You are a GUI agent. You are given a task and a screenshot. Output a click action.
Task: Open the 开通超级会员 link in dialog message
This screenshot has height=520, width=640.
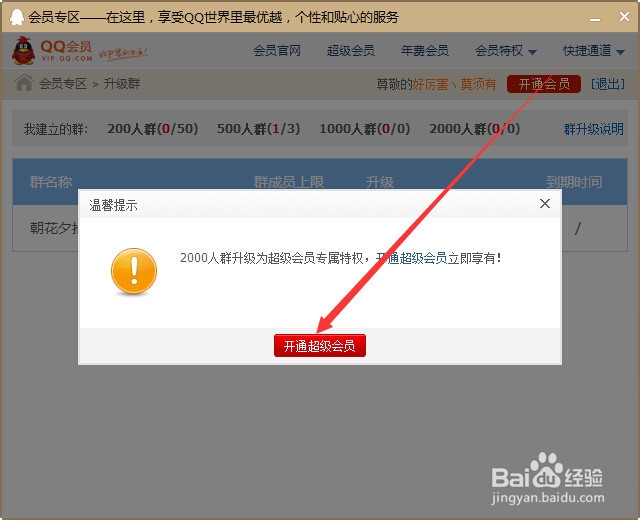[x=411, y=258]
